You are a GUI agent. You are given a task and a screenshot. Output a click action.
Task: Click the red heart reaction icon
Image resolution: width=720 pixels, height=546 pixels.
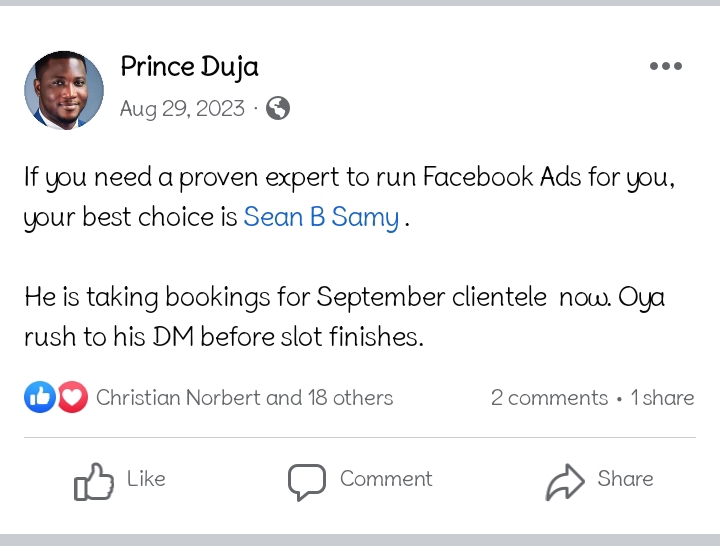(72, 398)
